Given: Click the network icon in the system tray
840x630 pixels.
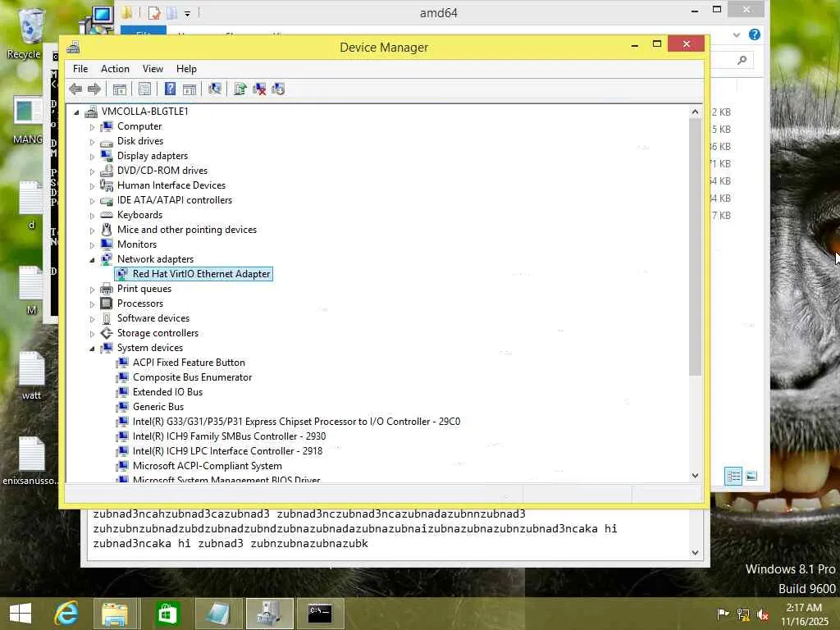Looking at the screenshot, I should click(743, 614).
